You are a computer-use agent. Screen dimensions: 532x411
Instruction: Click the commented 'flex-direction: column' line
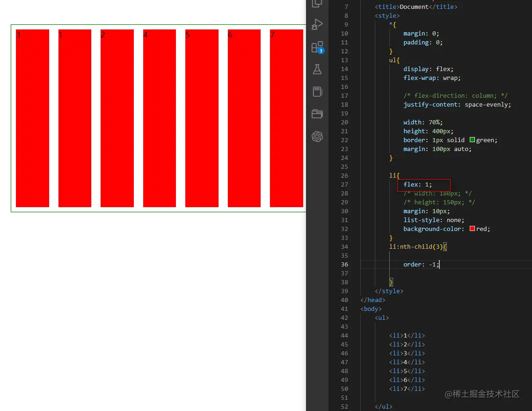tap(455, 96)
